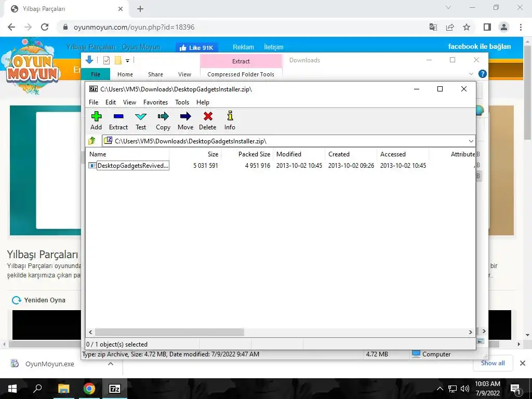
Task: Open Windows Start menu
Action: tap(12, 389)
